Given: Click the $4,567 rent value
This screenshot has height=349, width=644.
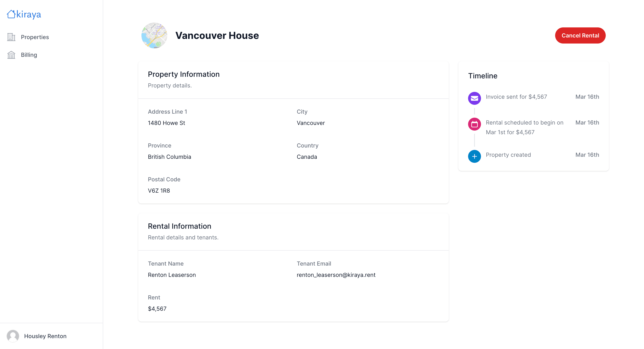Looking at the screenshot, I should pos(157,308).
